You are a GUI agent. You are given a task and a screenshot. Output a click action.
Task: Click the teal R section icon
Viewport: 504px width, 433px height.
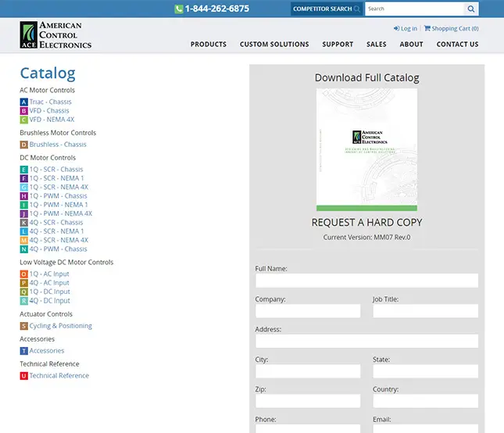click(23, 301)
